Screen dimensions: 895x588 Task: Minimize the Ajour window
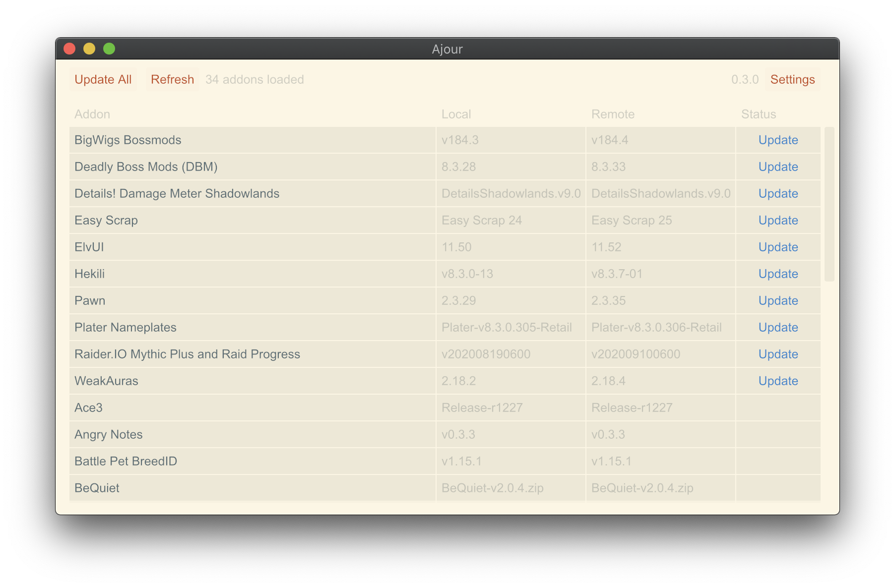point(89,49)
